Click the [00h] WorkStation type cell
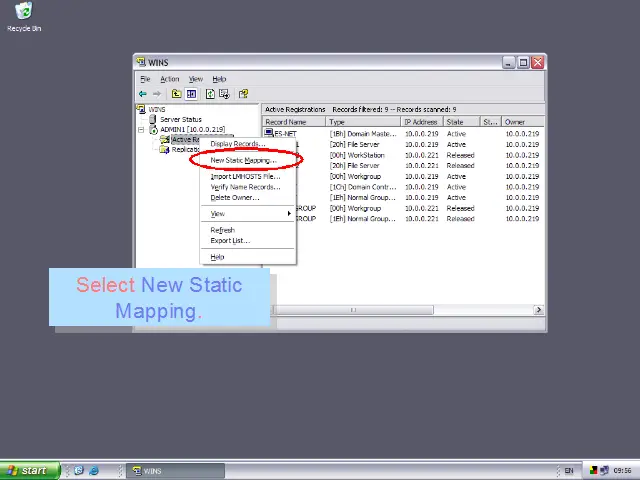Image resolution: width=640 pixels, height=480 pixels. (357, 155)
